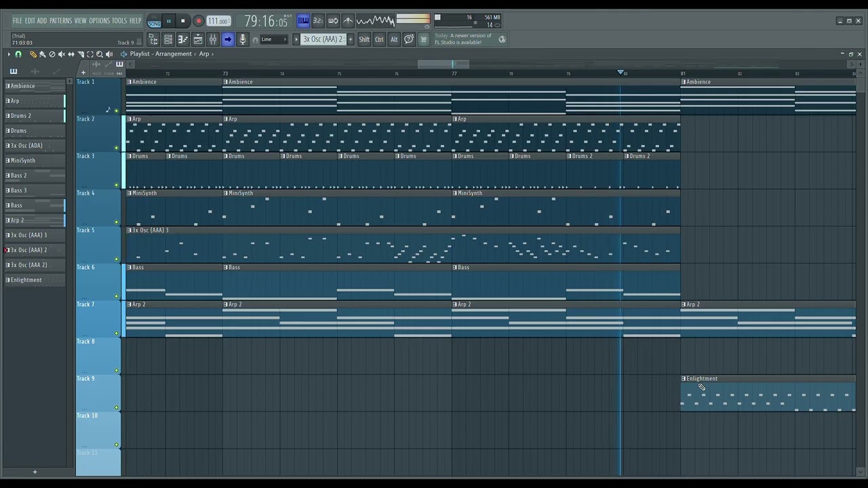868x488 pixels.
Task: Toggle the blue right-arrow toolbar button
Action: pos(228,39)
